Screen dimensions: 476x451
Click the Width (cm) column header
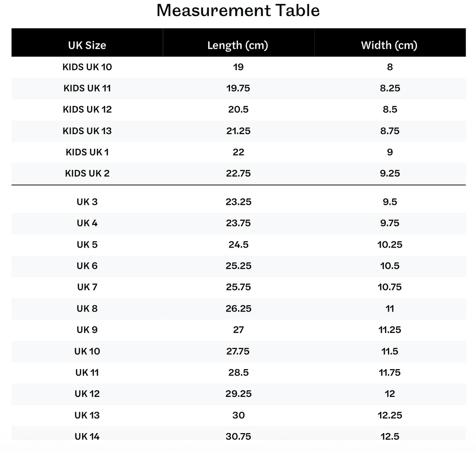pos(389,45)
